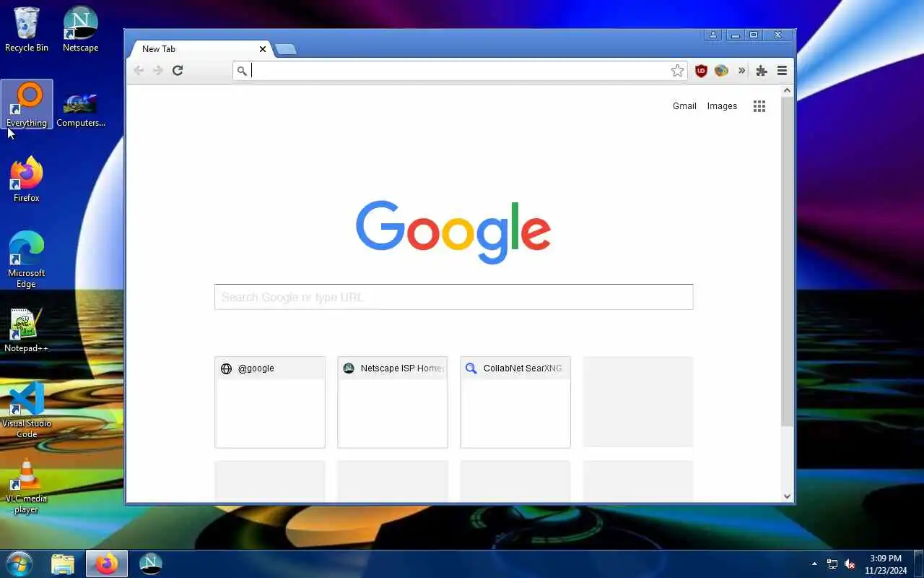Bookmark page using the star icon

(677, 70)
